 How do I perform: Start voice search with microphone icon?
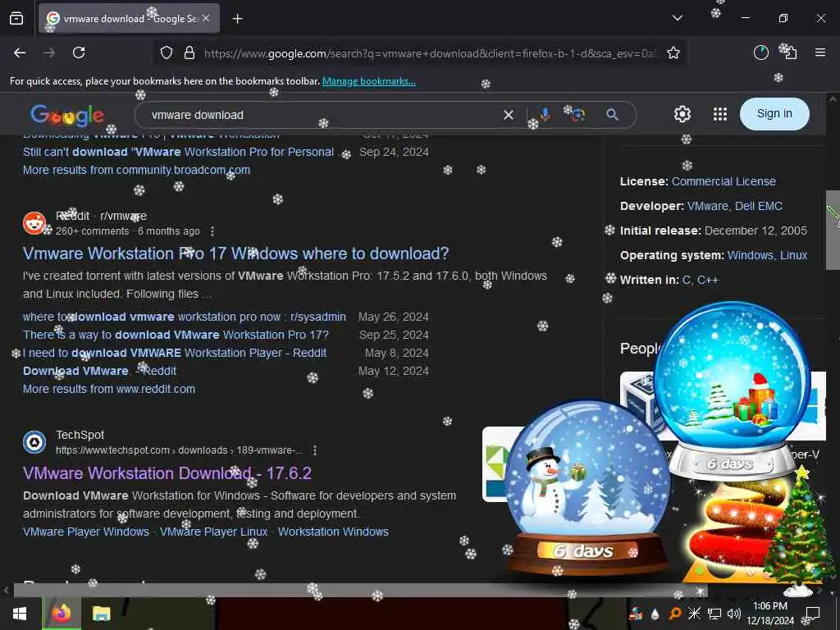(545, 115)
